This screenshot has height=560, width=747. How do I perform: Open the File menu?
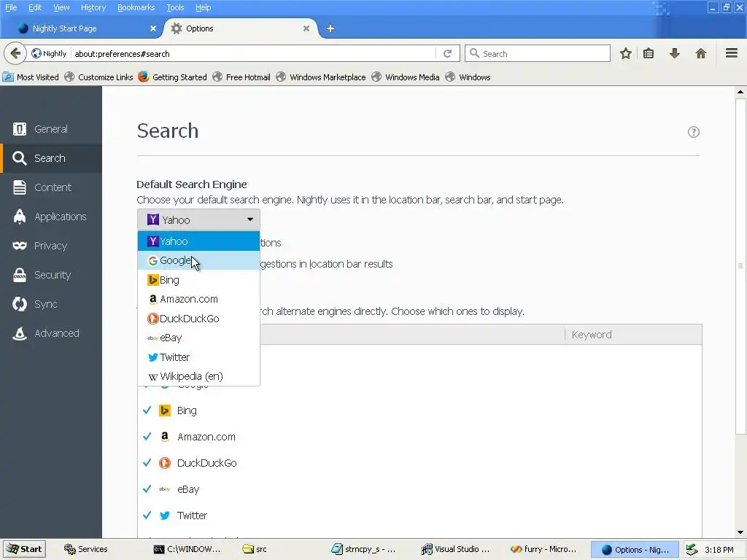coord(11,7)
